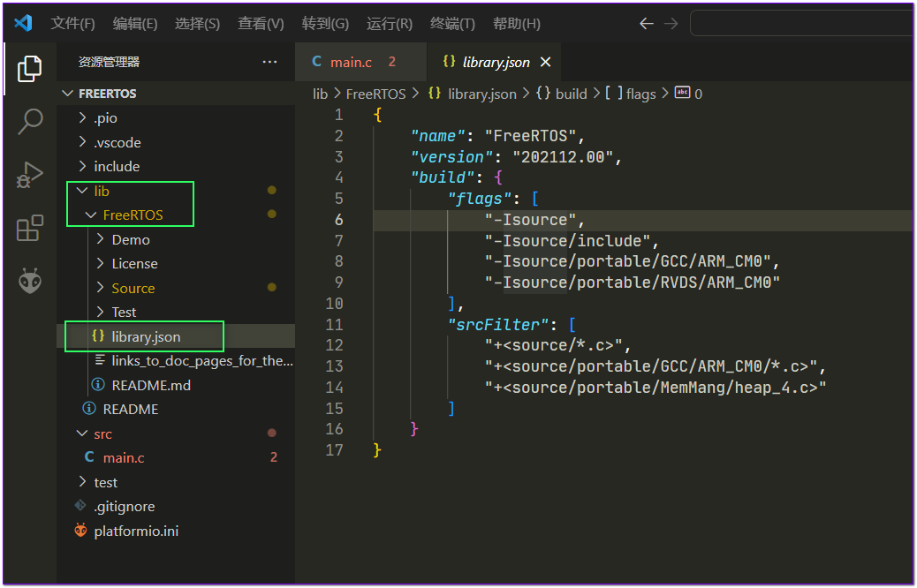Expand the License folder
This screenshot has height=588, width=917.
[101, 264]
